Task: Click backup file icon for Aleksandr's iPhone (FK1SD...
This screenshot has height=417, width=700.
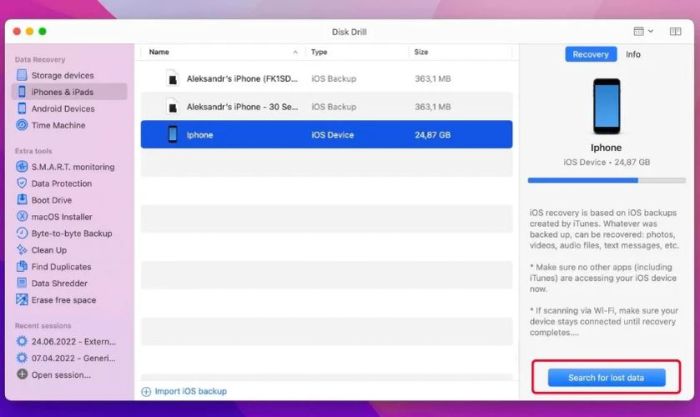Action: tap(172, 79)
